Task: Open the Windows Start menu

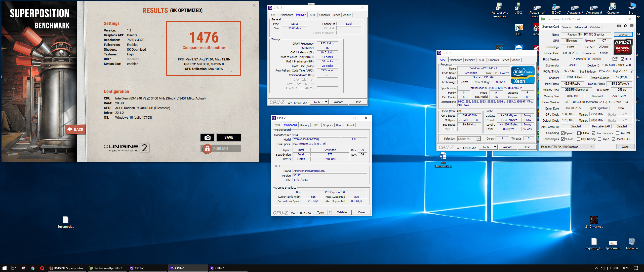Action: pos(4,268)
